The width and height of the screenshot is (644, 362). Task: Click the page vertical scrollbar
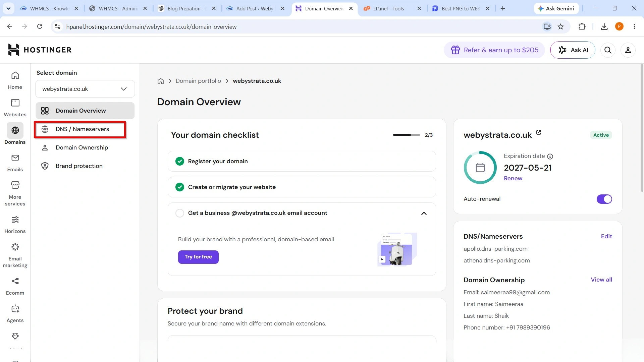point(642,128)
